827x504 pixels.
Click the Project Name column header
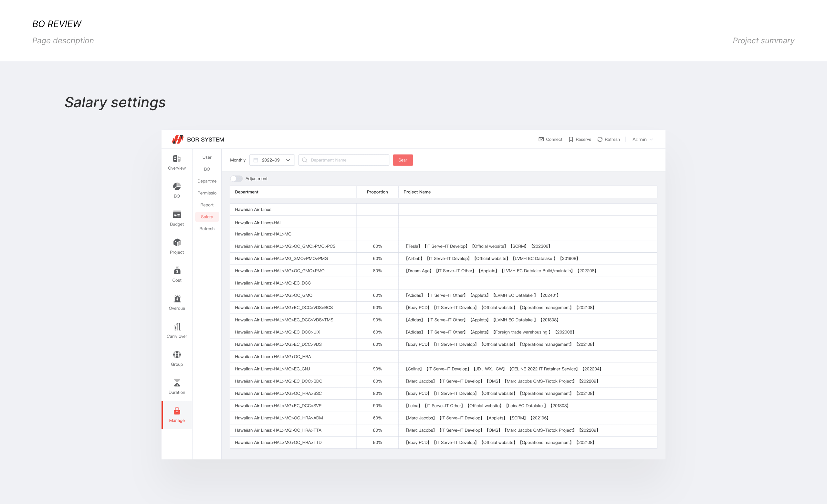point(528,192)
